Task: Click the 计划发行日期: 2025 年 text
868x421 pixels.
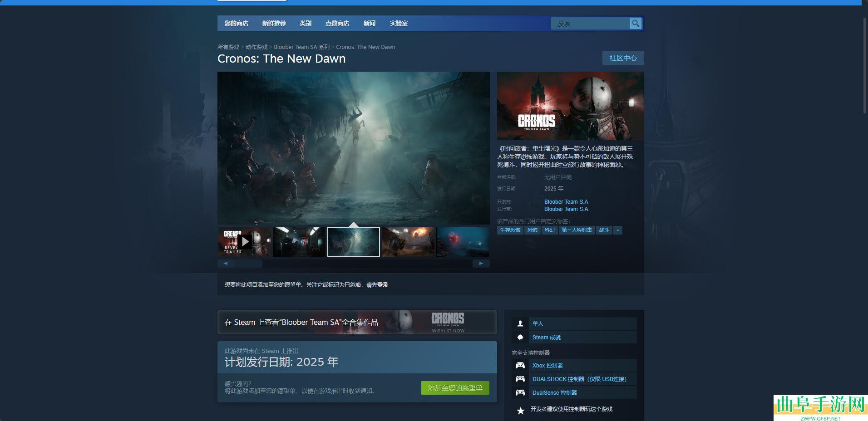Action: (281, 362)
